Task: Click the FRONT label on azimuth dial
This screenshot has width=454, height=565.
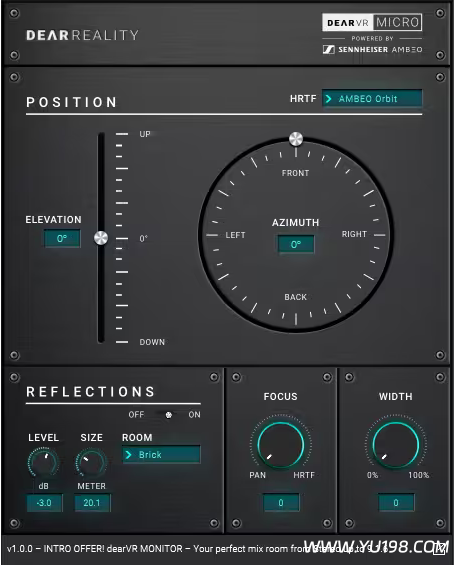Action: 295,173
